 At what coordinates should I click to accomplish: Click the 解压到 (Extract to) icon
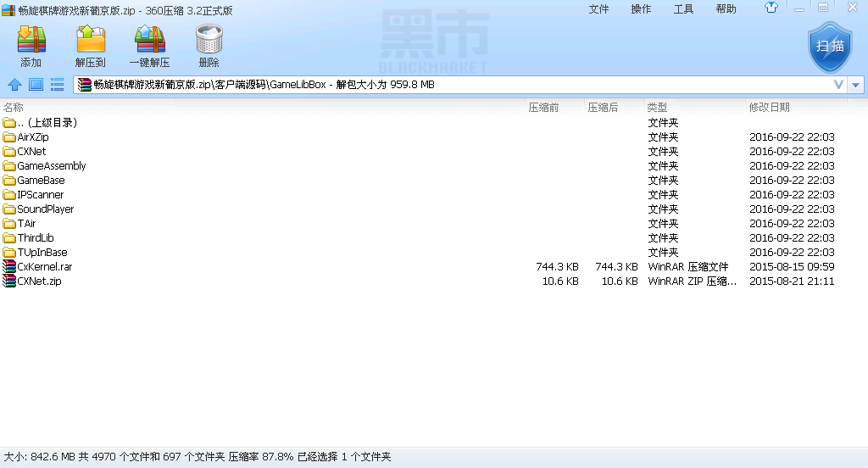coord(90,39)
